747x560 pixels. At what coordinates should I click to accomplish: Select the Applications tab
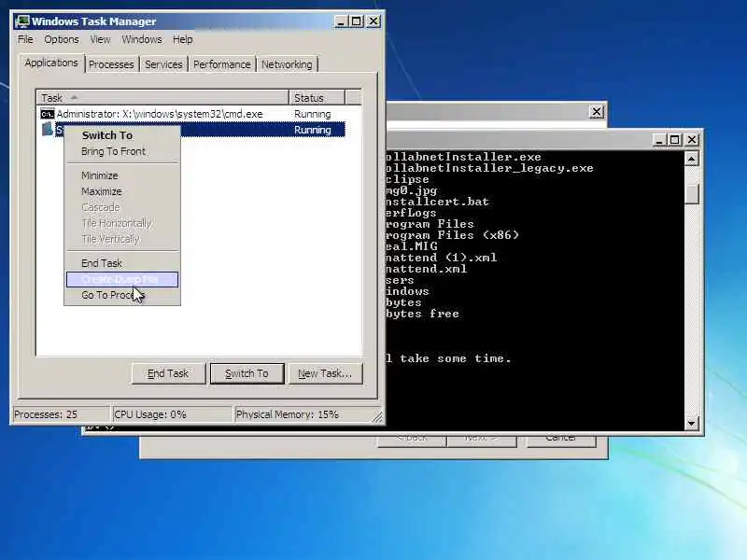pos(51,63)
